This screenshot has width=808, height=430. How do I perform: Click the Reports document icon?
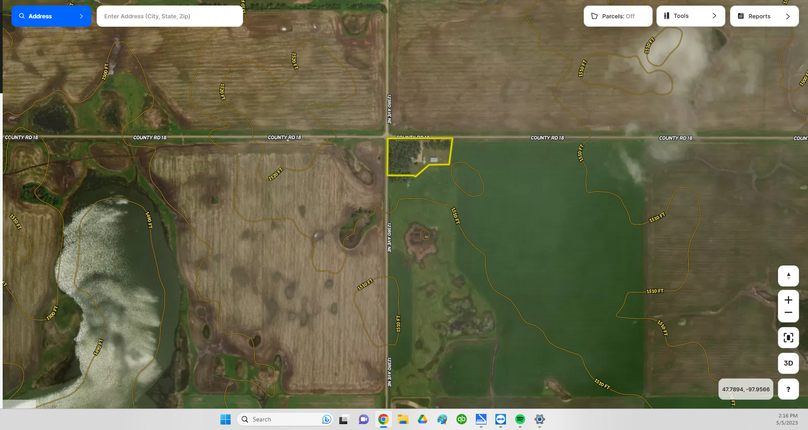click(x=740, y=16)
